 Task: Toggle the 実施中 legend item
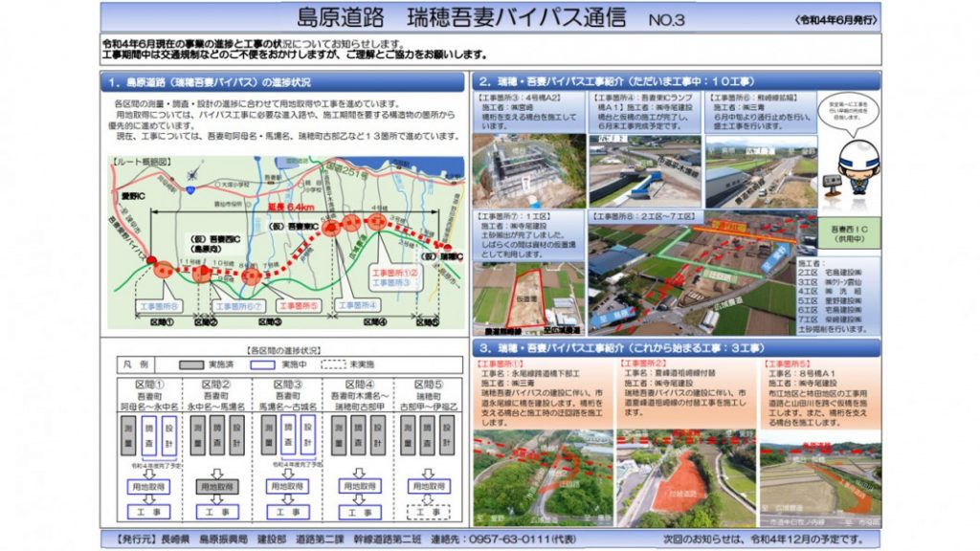[262, 363]
